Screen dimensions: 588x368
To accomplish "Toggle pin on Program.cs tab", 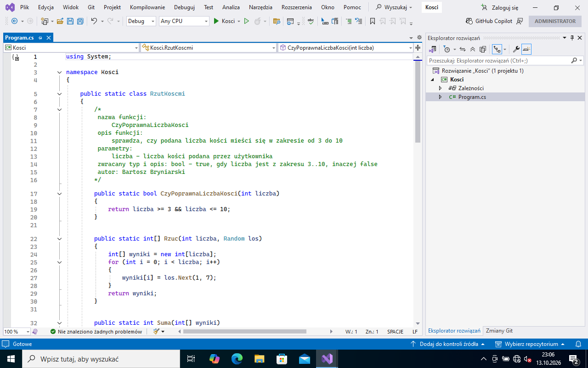I will (x=40, y=38).
